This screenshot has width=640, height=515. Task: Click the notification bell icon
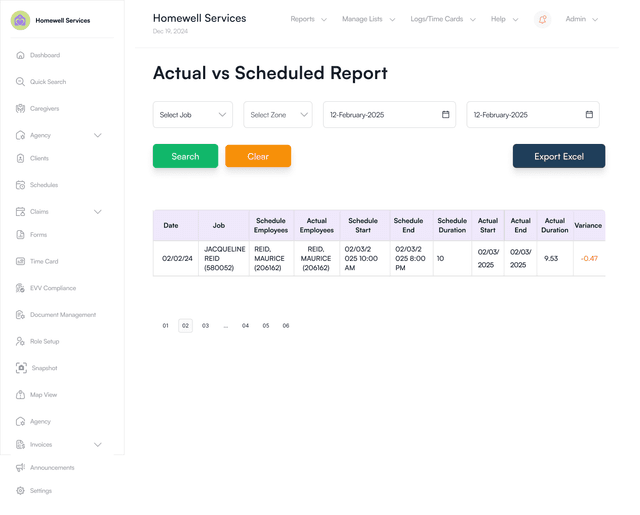[543, 19]
